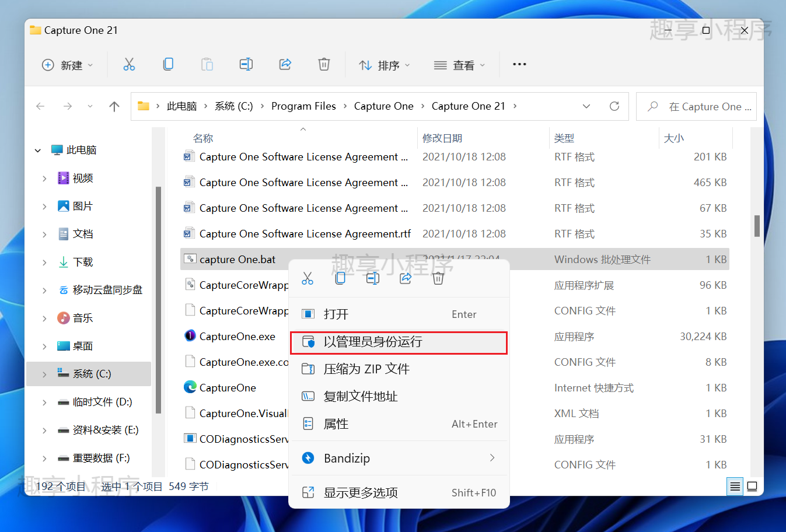Choose 压缩为 ZIP 文件 in context menu
The width and height of the screenshot is (786, 532).
[399, 369]
